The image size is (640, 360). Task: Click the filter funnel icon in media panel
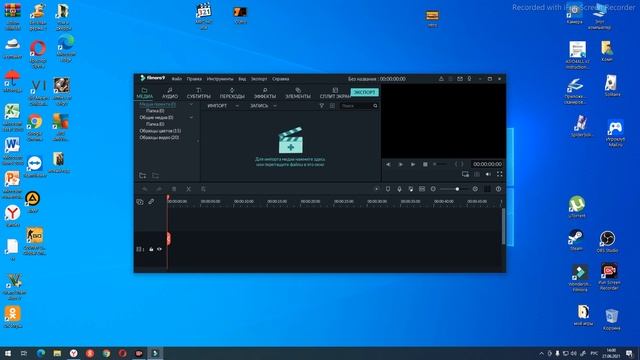(322, 106)
